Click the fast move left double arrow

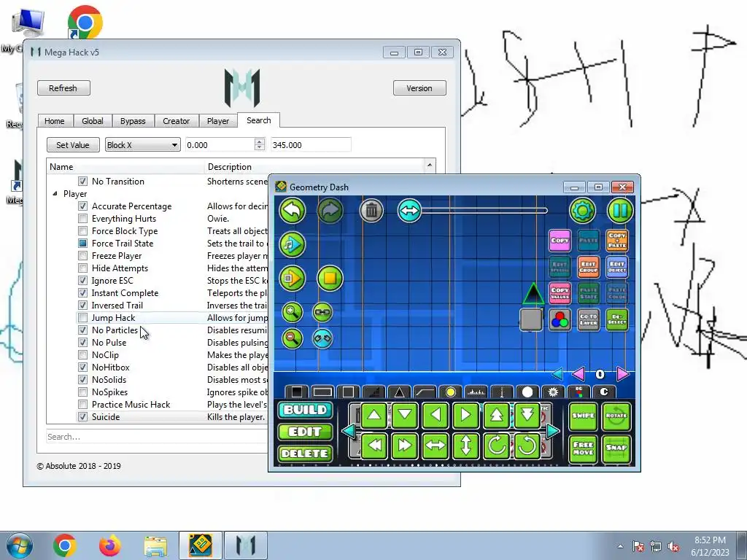click(x=374, y=446)
